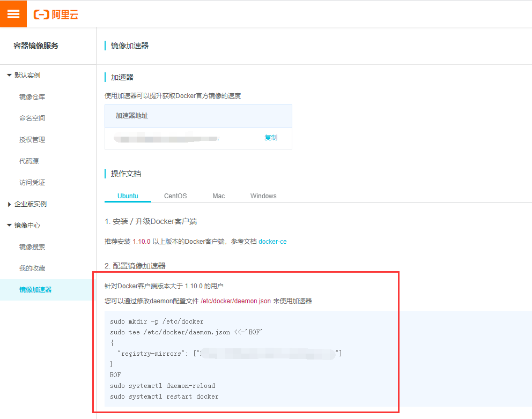Click the 镜像加速器 page title
Screen dimensions: 532x419
(130, 46)
